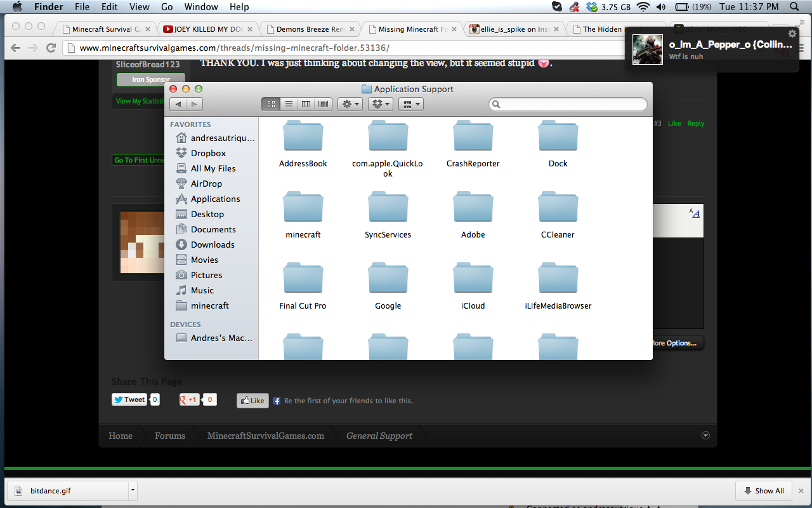Click the Facebook Like button
The image size is (812, 508).
[x=252, y=401]
